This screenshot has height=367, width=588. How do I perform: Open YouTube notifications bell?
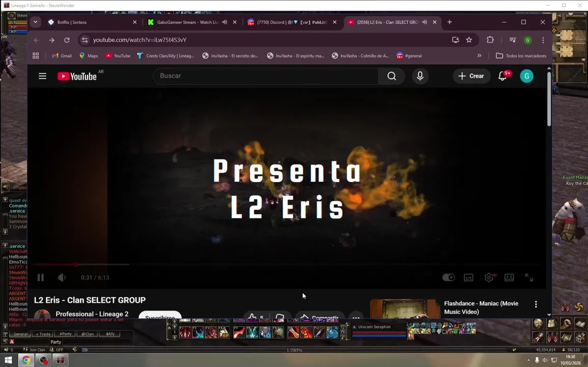[x=502, y=76]
